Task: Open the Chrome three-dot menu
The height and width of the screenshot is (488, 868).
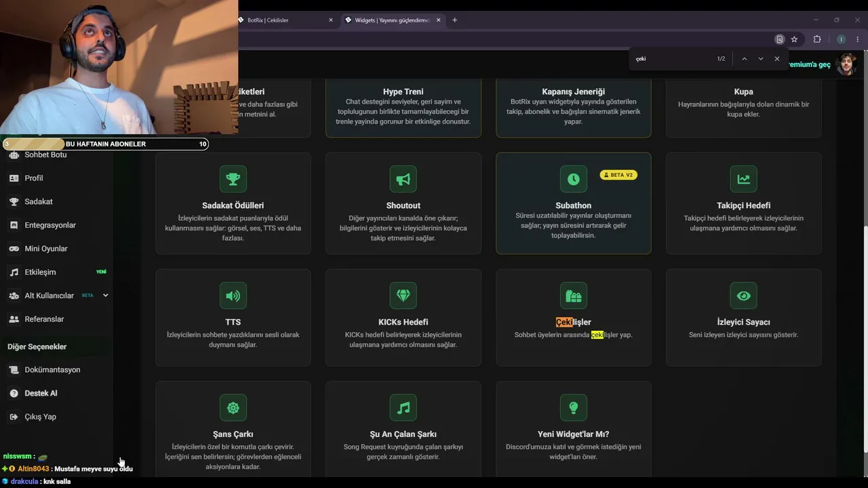Action: [x=858, y=39]
